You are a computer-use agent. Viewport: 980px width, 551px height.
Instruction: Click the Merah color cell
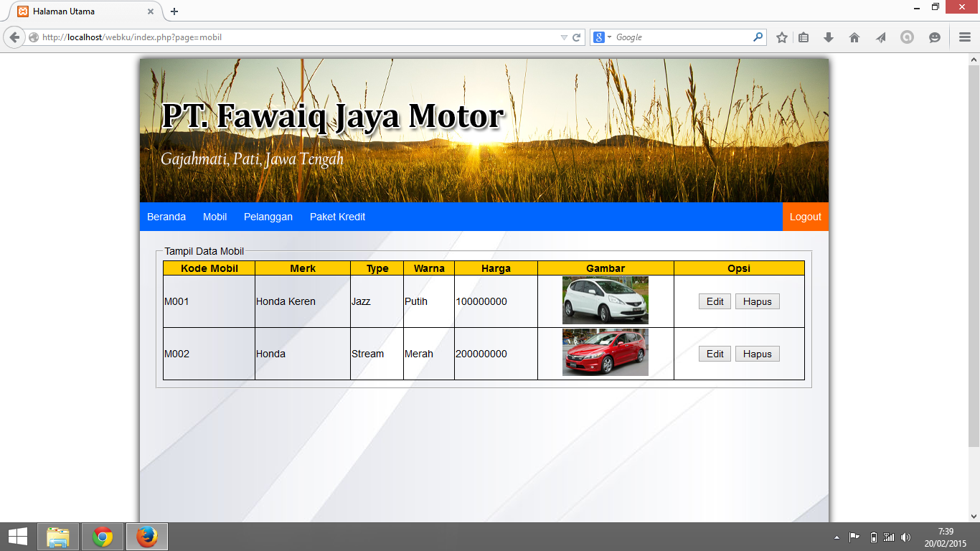coord(429,354)
